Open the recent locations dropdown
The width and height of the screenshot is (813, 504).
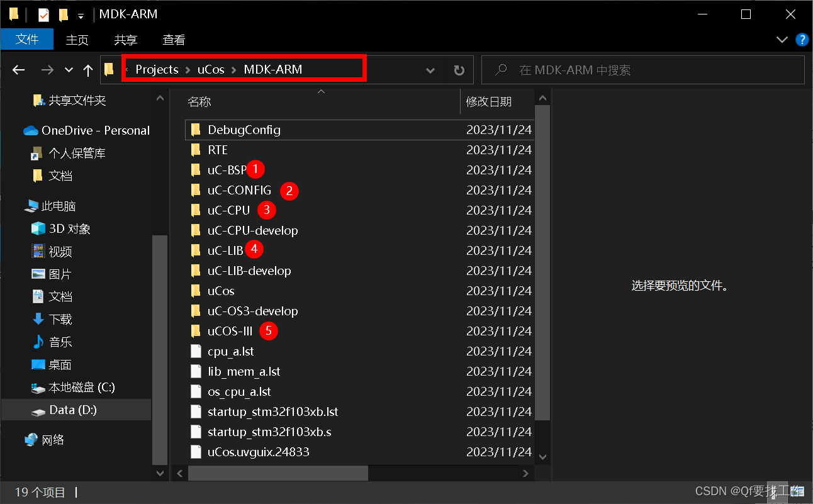tap(69, 70)
